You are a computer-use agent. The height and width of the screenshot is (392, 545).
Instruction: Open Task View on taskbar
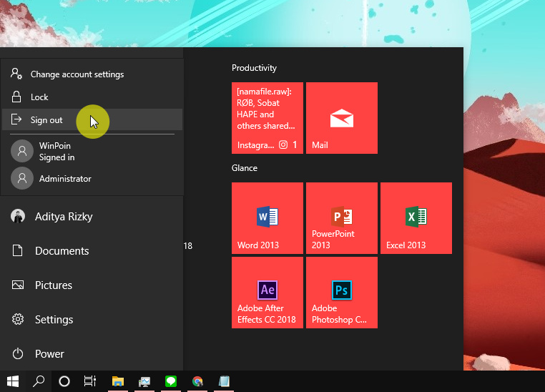pos(90,381)
